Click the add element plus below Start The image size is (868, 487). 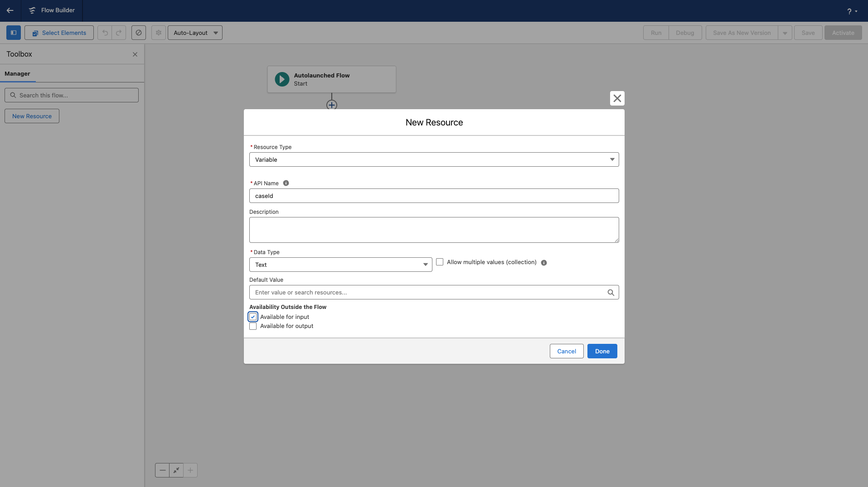pyautogui.click(x=332, y=105)
